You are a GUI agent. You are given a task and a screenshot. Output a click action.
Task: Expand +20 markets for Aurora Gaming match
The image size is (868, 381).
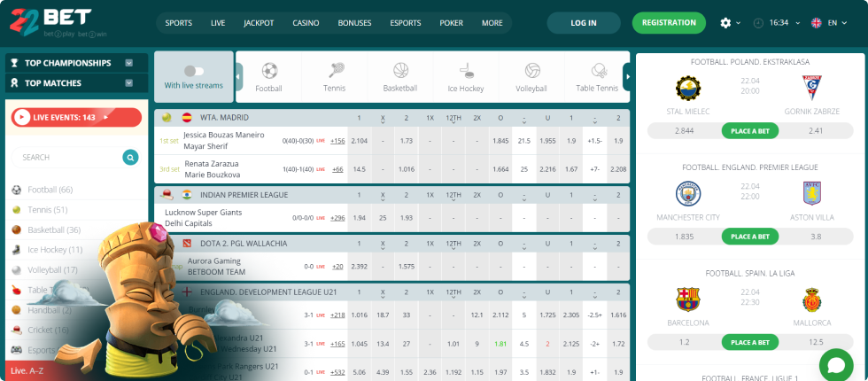click(x=337, y=267)
